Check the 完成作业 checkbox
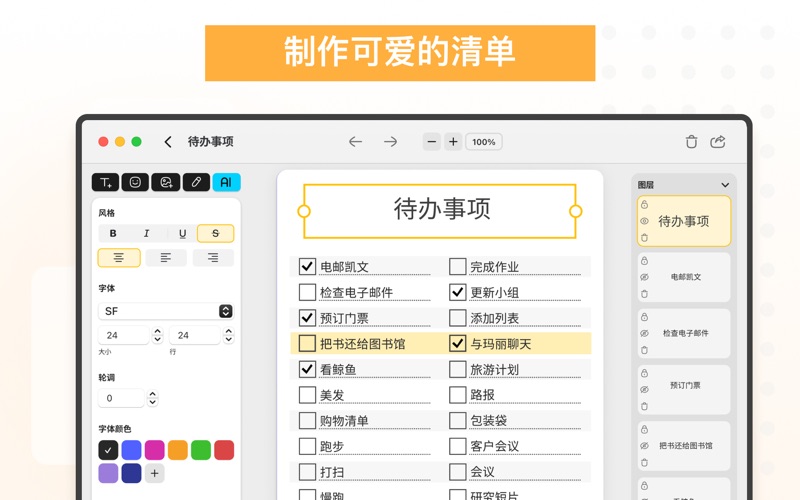Viewport: 800px width, 500px height. (457, 267)
